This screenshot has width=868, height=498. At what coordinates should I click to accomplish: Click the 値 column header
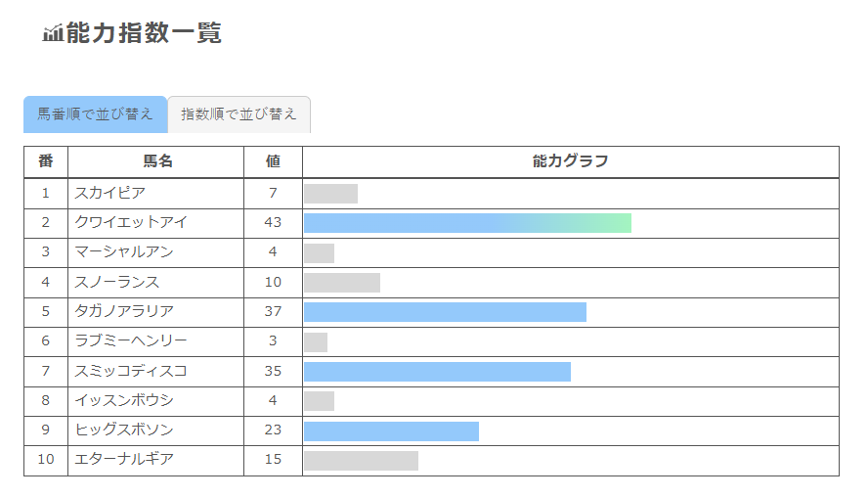tap(273, 161)
